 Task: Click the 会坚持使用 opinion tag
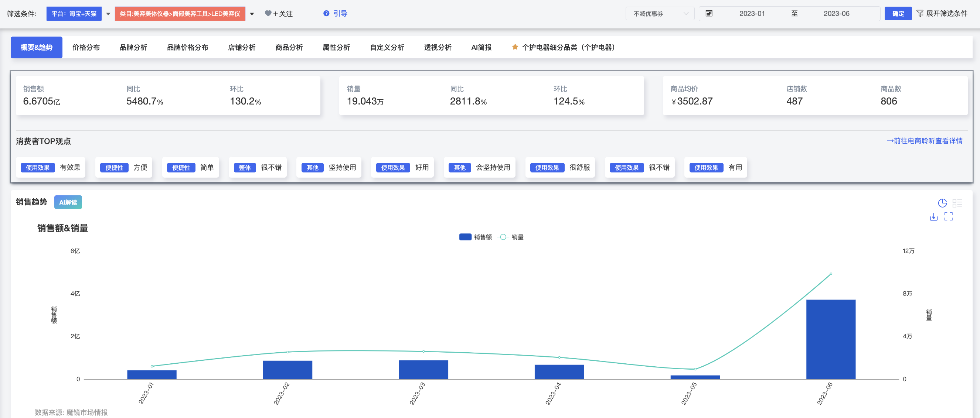(479, 168)
